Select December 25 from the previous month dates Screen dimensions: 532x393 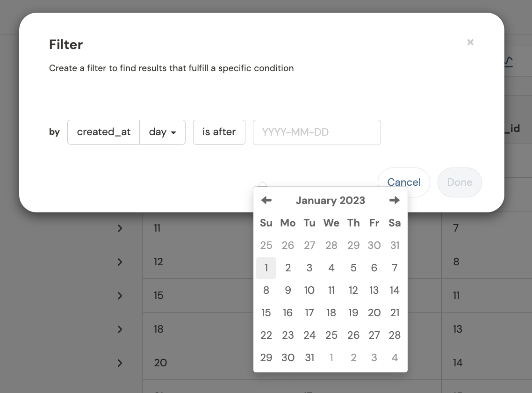tap(266, 245)
